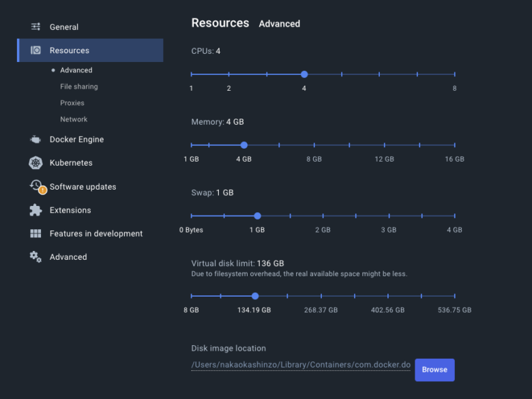Viewport: 532px width, 399px height.
Task: Click the Software updates clock icon
Action: (x=35, y=186)
